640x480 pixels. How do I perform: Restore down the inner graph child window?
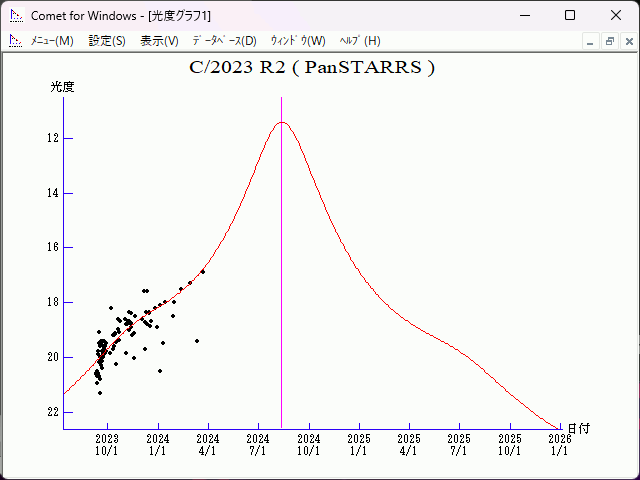[x=609, y=41]
